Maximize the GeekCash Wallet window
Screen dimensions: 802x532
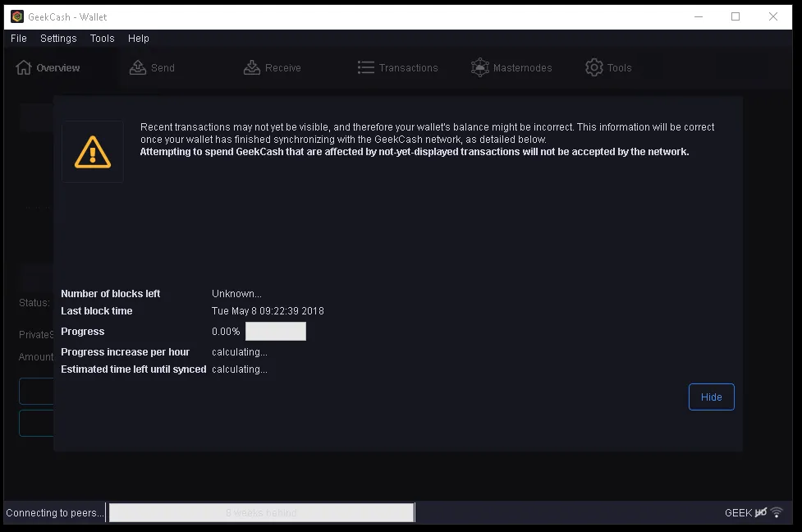coord(736,17)
